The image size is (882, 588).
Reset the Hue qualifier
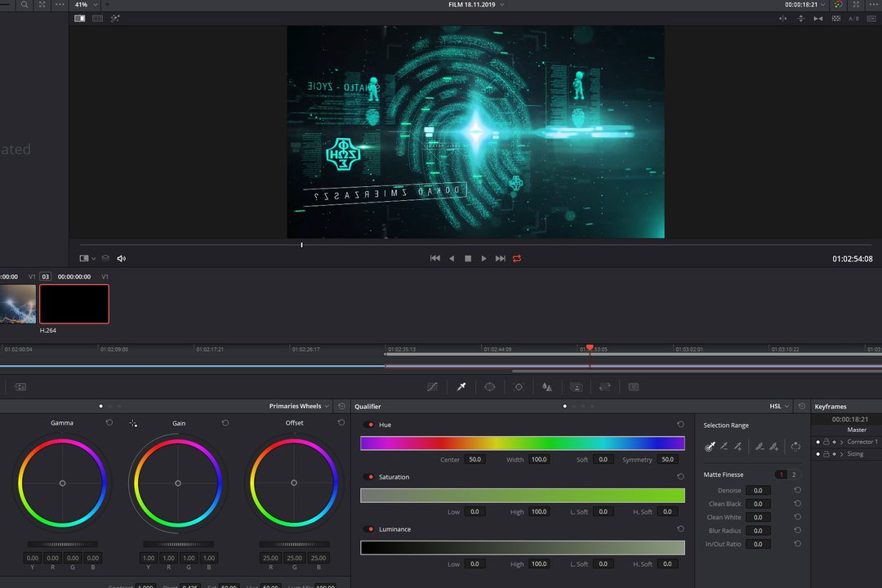pyautogui.click(x=680, y=425)
